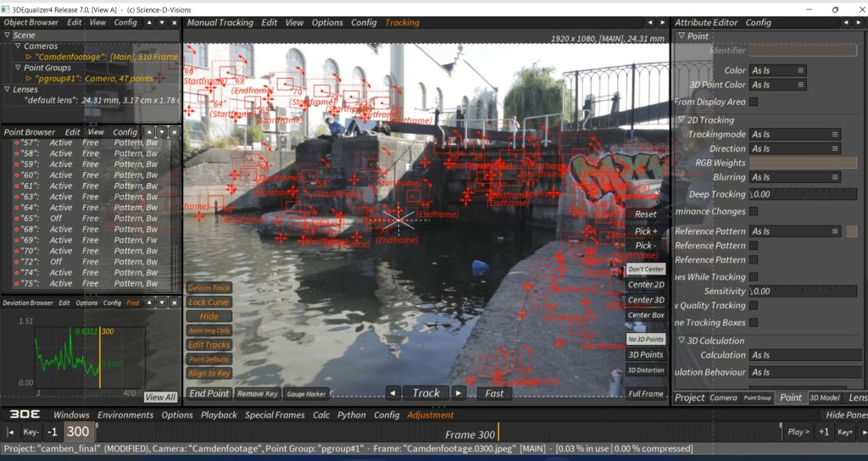868x461 pixels.
Task: Click the Sensitivity slider
Action: pyautogui.click(x=804, y=292)
